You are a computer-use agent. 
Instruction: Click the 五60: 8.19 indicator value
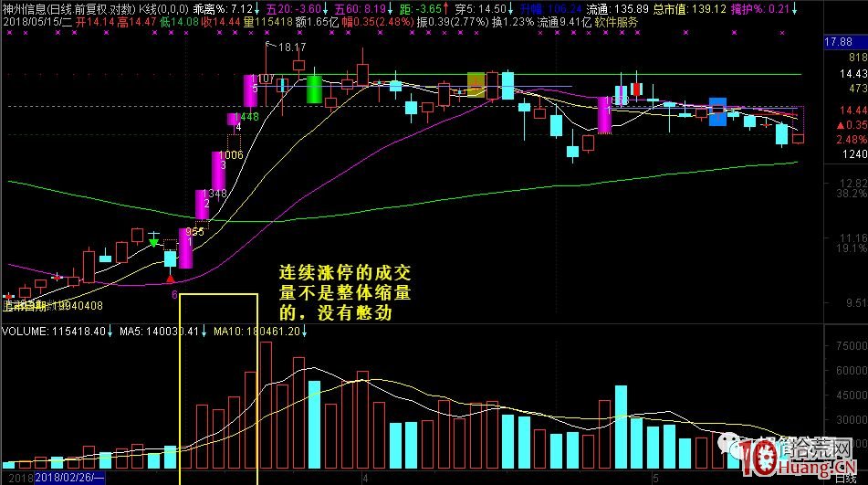(360, 9)
